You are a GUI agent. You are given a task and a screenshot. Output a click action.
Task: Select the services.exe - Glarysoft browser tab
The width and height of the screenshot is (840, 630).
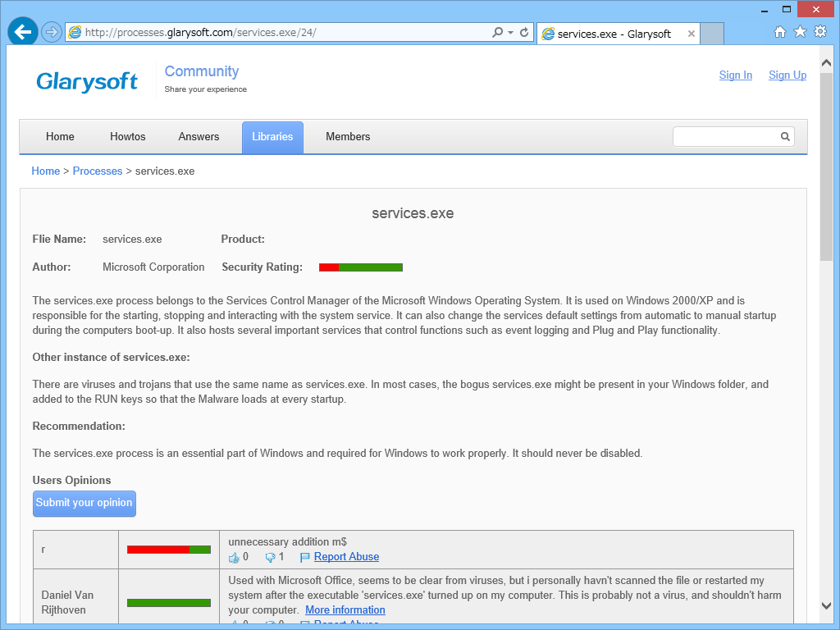[x=619, y=34]
